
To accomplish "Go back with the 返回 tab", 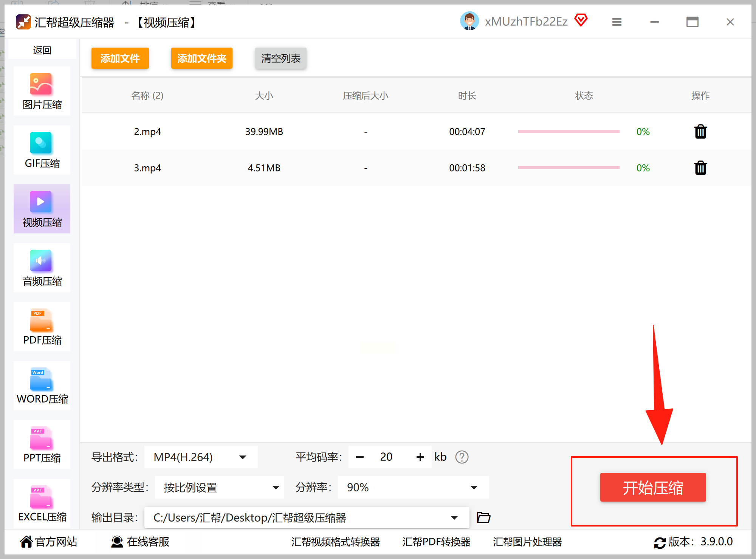I will click(42, 50).
